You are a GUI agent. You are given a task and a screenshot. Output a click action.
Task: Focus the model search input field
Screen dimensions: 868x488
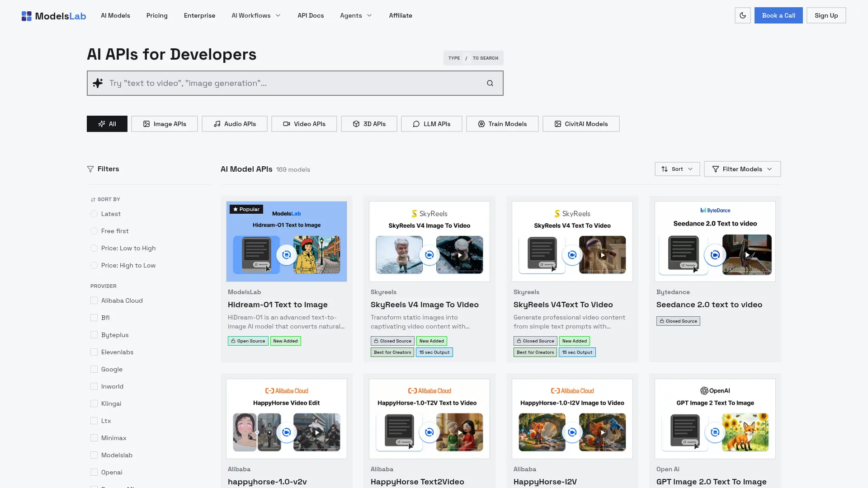pos(295,83)
